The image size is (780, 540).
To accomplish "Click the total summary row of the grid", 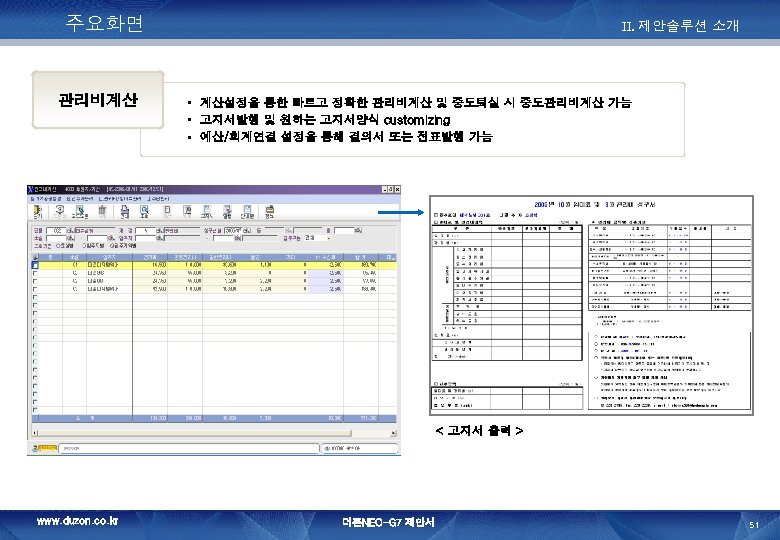I will tap(214, 419).
